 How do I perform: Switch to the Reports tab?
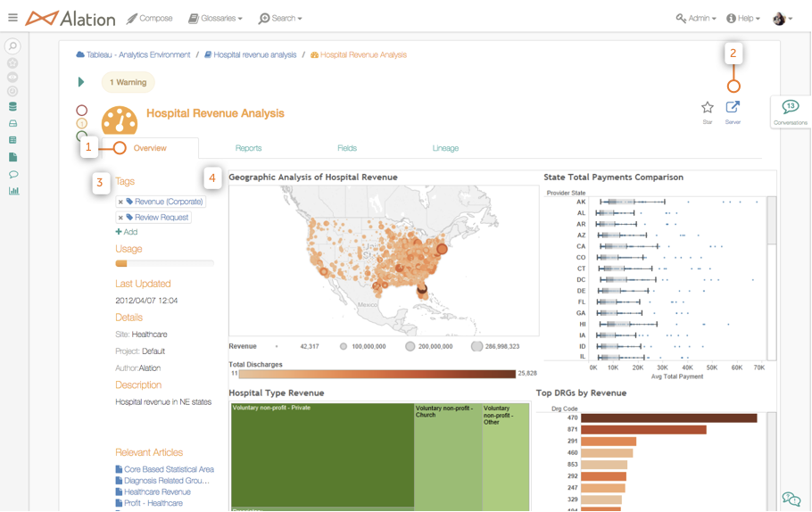pyautogui.click(x=248, y=148)
